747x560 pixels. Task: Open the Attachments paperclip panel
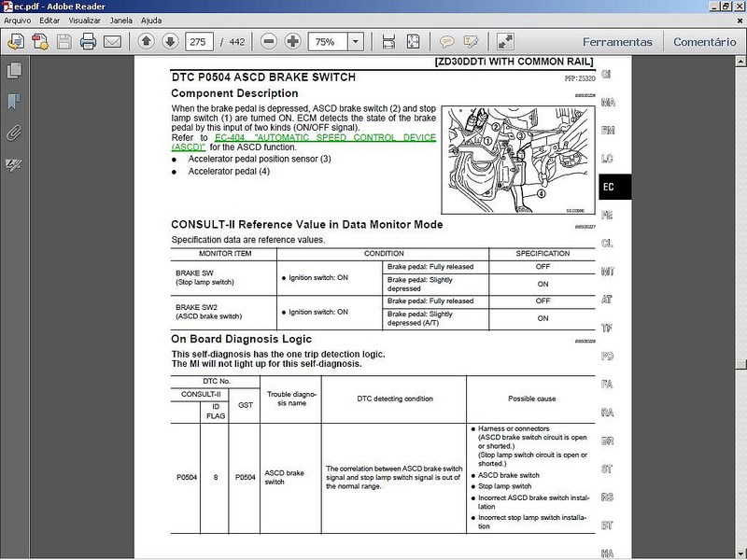tap(14, 133)
